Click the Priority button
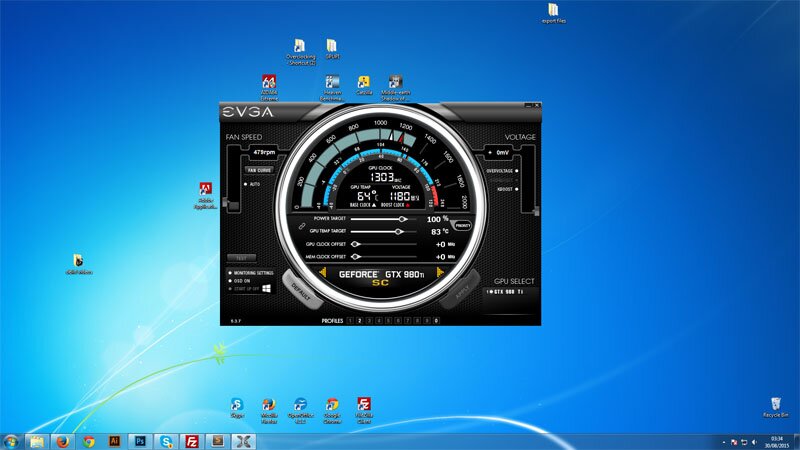This screenshot has height=450, width=800. [x=462, y=225]
